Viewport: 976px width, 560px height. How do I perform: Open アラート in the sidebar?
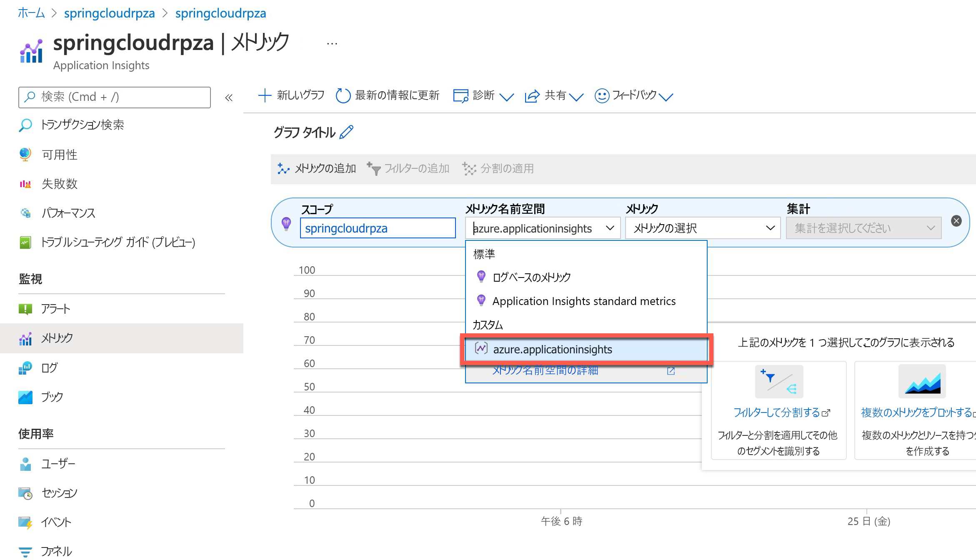coord(55,309)
